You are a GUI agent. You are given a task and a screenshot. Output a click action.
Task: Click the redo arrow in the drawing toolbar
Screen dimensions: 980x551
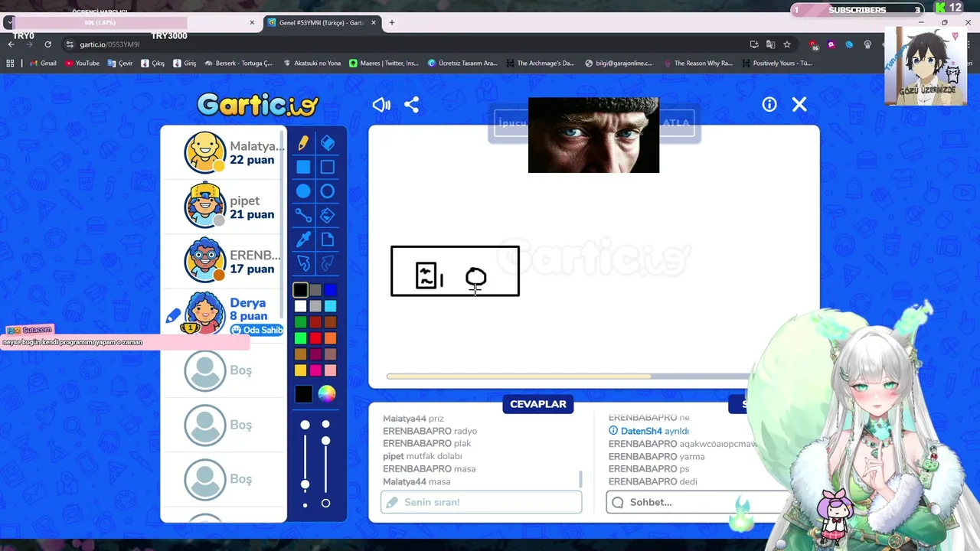(327, 263)
